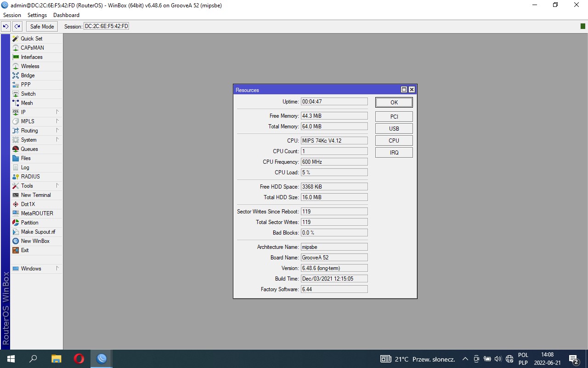Viewport: 588px width, 368px height.
Task: Expand the Windows submenu arrow
Action: point(57,269)
